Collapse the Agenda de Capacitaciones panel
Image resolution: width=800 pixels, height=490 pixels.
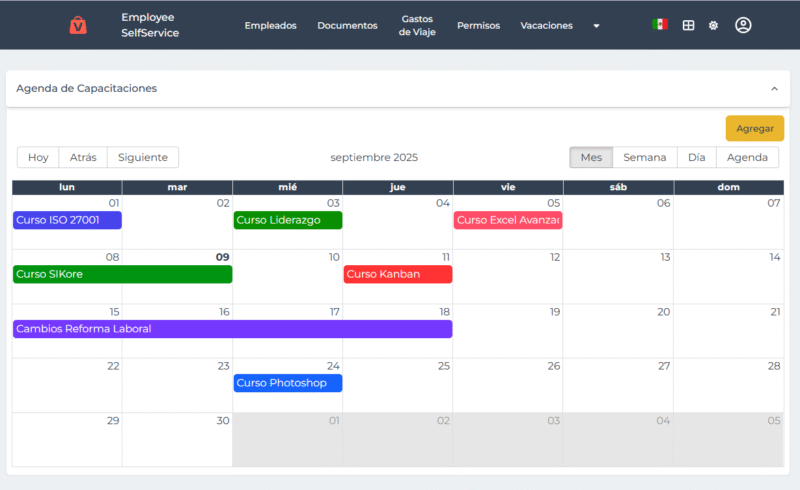coord(774,88)
